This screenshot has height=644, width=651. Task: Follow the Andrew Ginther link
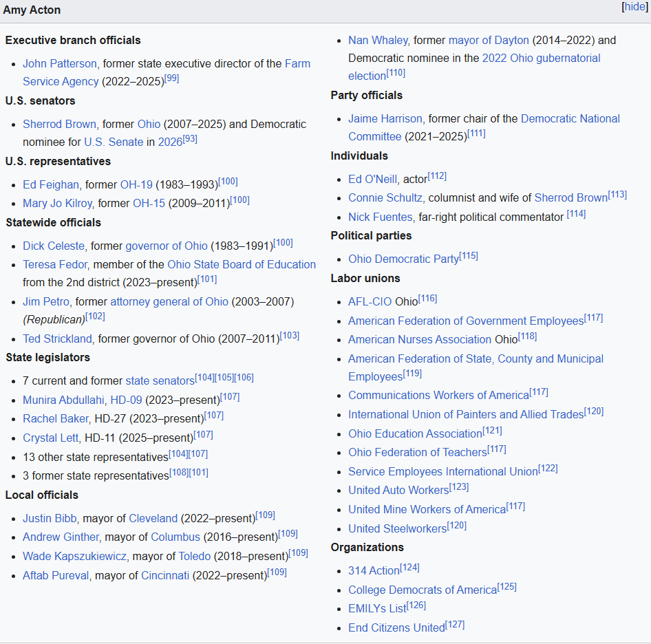pyautogui.click(x=61, y=537)
